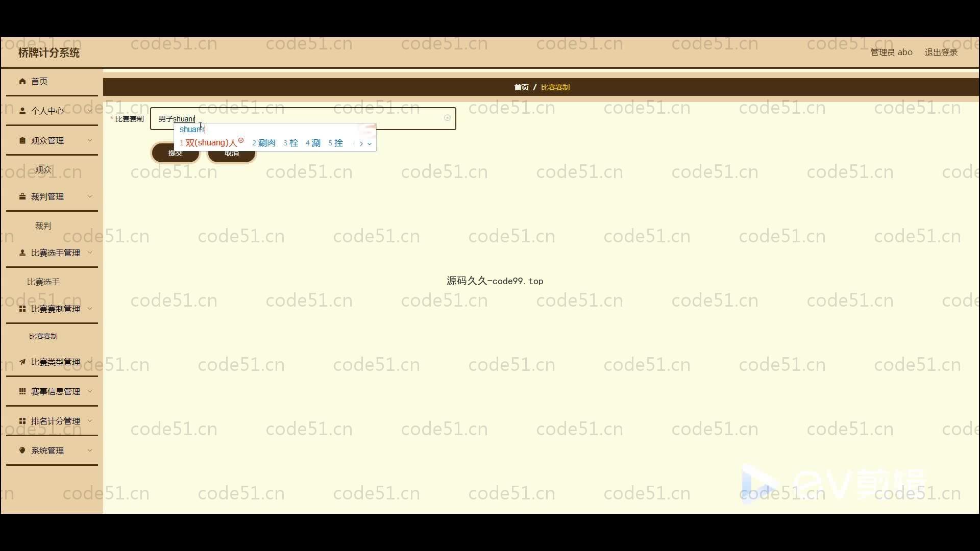Image resolution: width=980 pixels, height=551 pixels.
Task: Click the 提交 submit button
Action: 176,154
